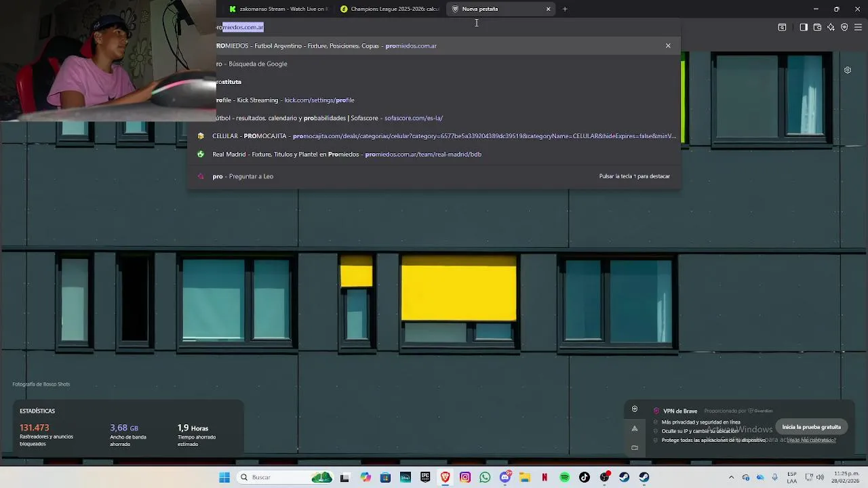Choose the PROMIEDOS Futbol Argentino suggestion
Screen dimensions: 868x488
tap(434, 45)
